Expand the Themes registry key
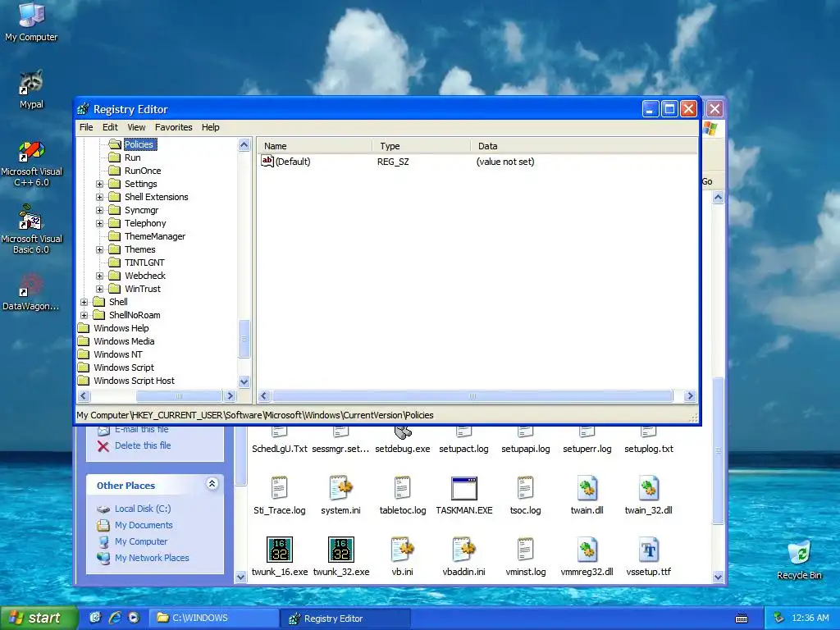This screenshot has width=840, height=630. pos(99,249)
